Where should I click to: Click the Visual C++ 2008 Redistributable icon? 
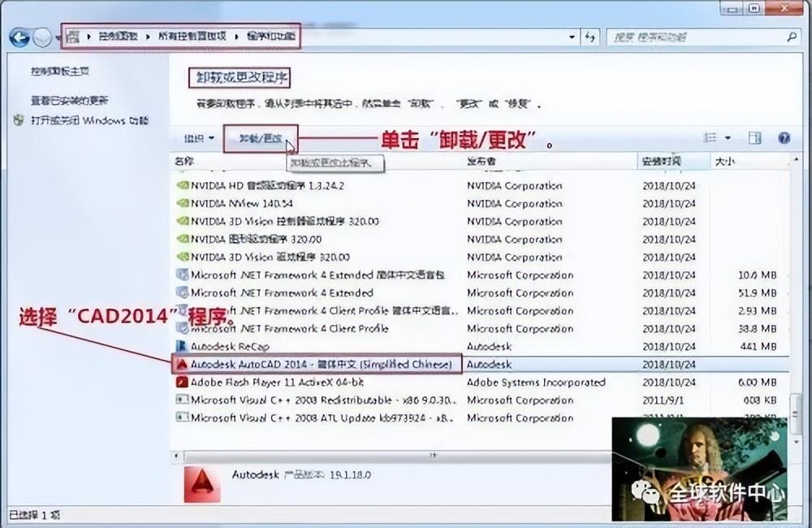182,400
